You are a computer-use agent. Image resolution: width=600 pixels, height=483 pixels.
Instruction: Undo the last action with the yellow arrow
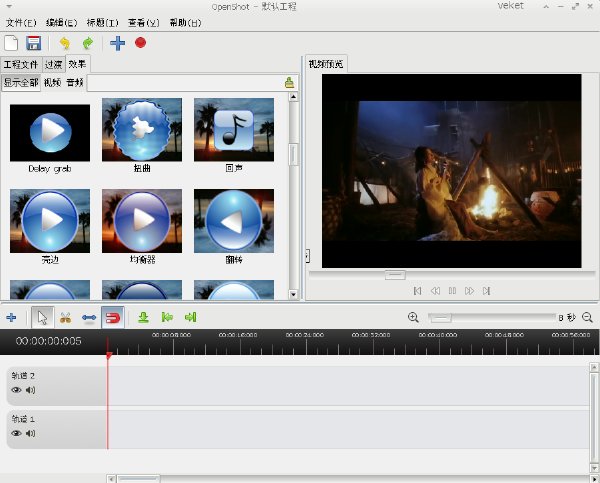tap(65, 43)
